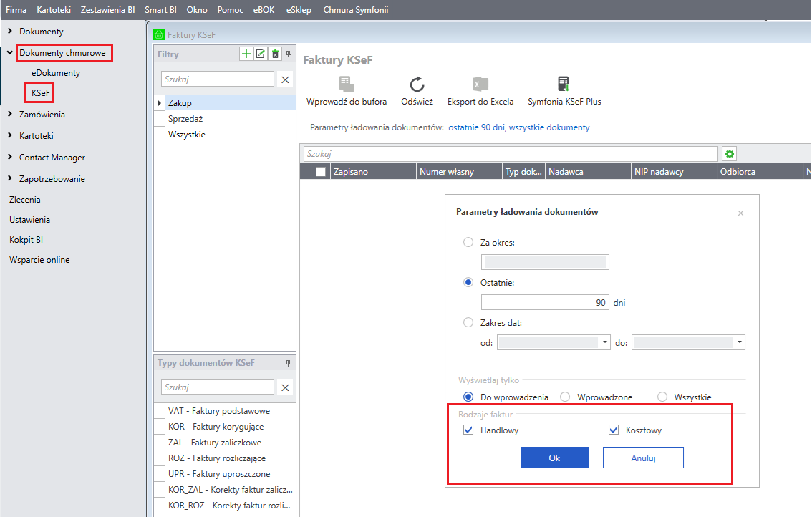
Task: Expand the Zamówienia sidebar section
Action: tap(10, 115)
